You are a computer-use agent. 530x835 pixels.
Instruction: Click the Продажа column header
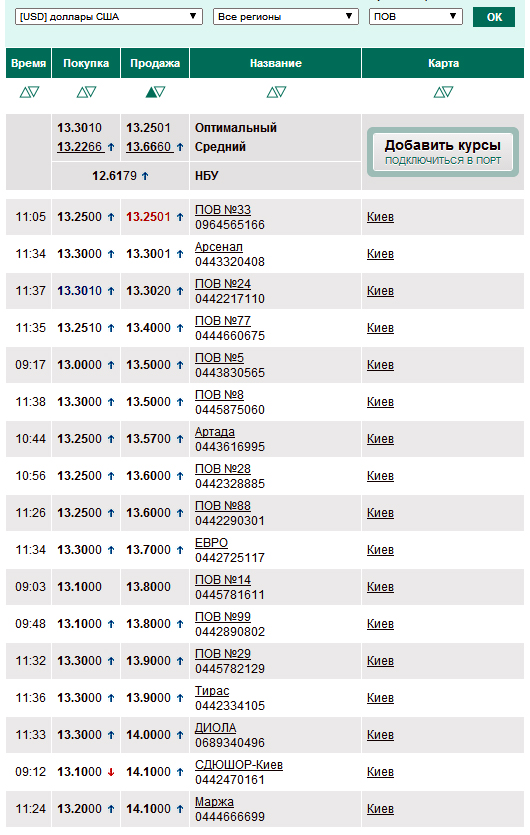coord(155,63)
